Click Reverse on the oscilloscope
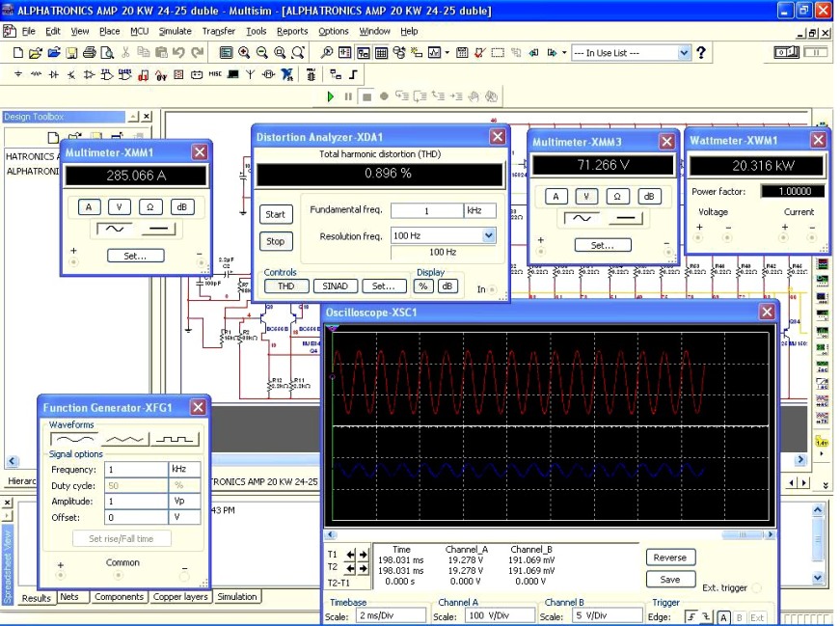This screenshot has height=626, width=840. tap(670, 558)
